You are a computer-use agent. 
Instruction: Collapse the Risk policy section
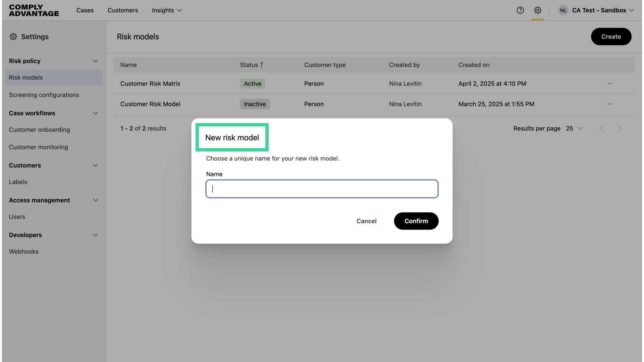(96, 61)
